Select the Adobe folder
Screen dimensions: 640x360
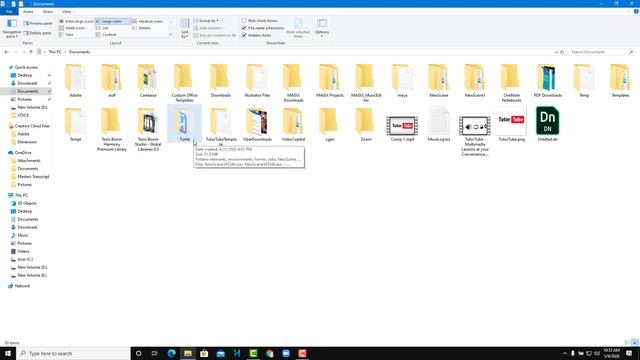click(76, 81)
